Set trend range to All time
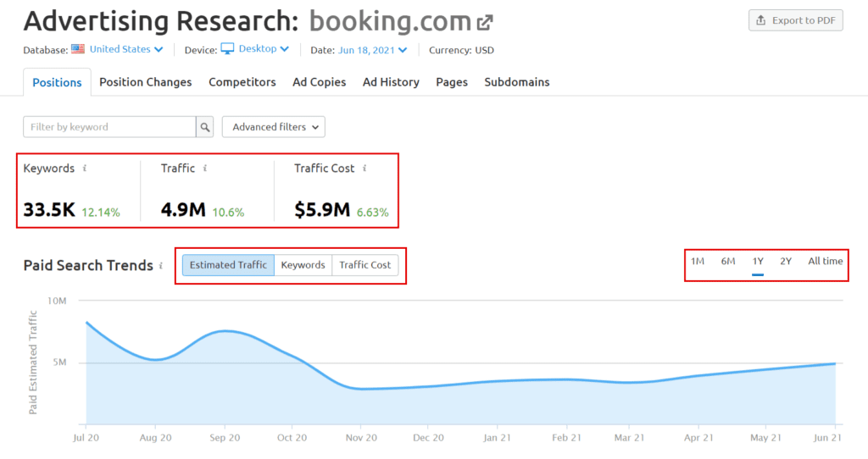The image size is (868, 459). pyautogui.click(x=826, y=261)
